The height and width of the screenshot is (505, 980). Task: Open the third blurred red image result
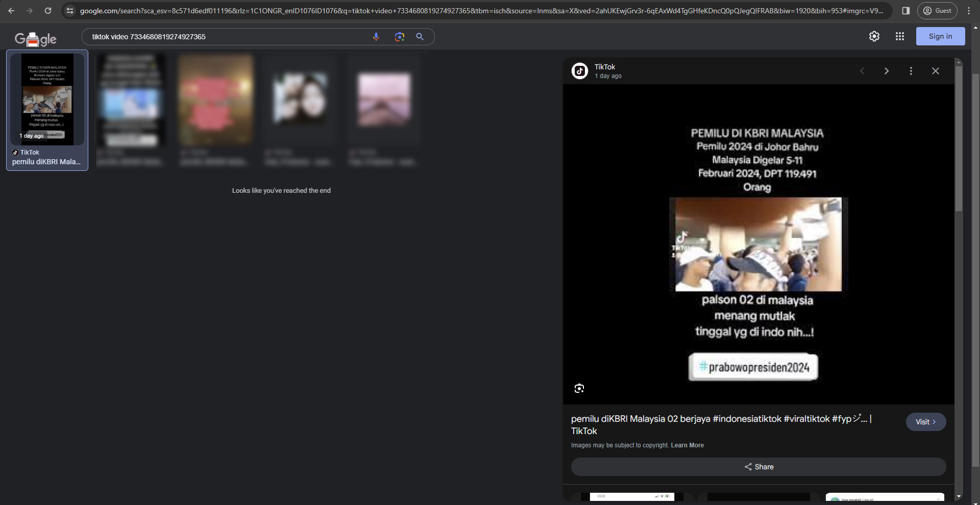[x=215, y=99]
